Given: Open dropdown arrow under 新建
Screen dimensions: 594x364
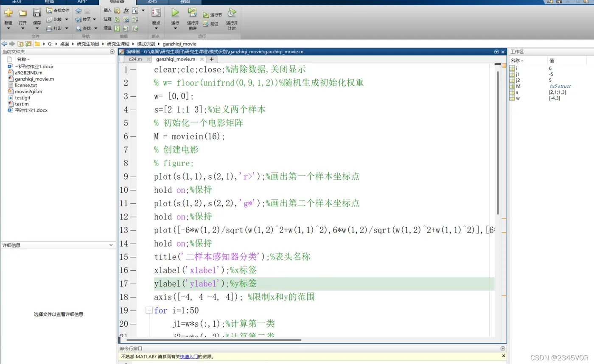Looking at the screenshot, I should coord(8,29).
